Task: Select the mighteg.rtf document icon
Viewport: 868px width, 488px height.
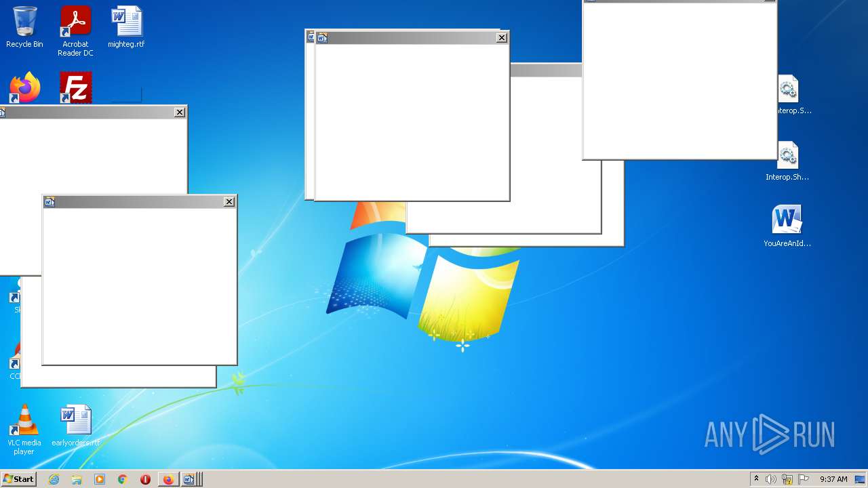Action: (x=126, y=27)
